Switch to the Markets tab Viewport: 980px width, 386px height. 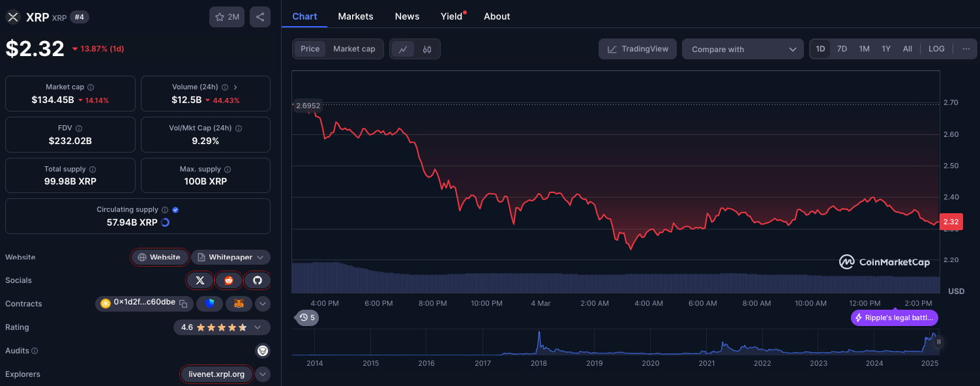pos(355,16)
